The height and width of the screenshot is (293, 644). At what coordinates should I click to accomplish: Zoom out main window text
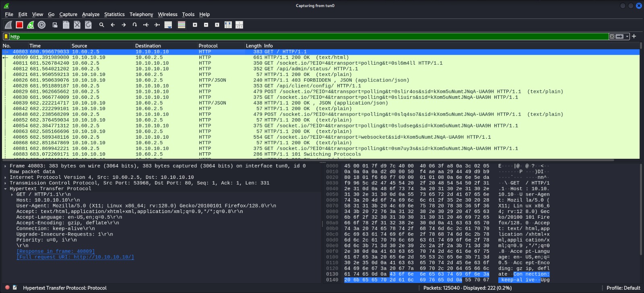(x=206, y=25)
